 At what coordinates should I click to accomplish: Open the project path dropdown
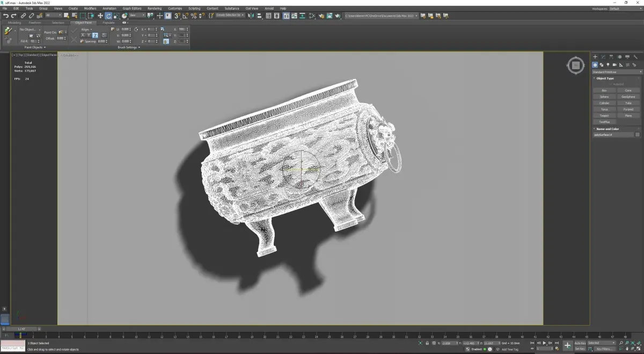381,16
